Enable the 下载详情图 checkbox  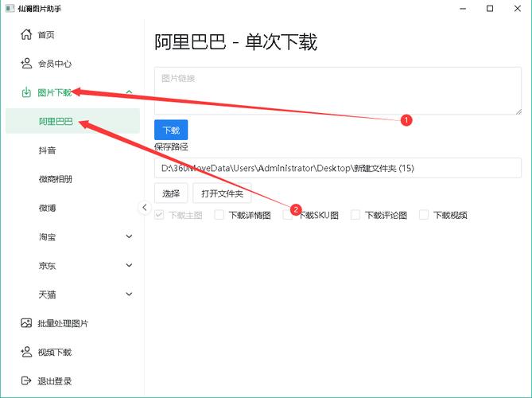point(219,215)
